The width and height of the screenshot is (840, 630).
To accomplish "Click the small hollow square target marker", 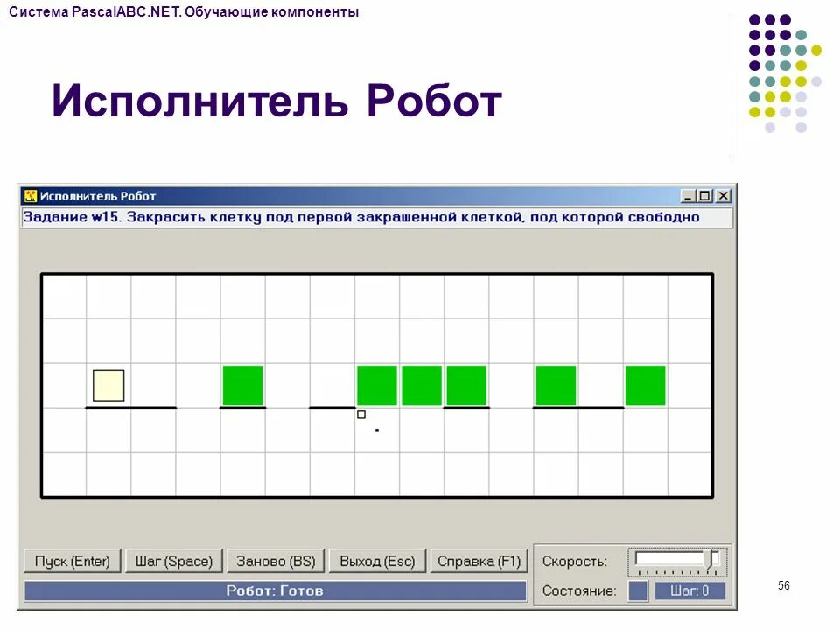I will point(361,415).
